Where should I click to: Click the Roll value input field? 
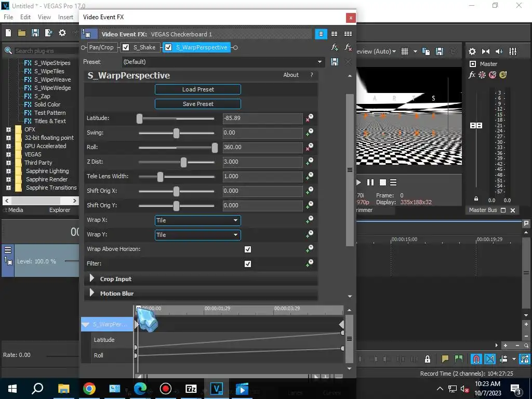[262, 147]
